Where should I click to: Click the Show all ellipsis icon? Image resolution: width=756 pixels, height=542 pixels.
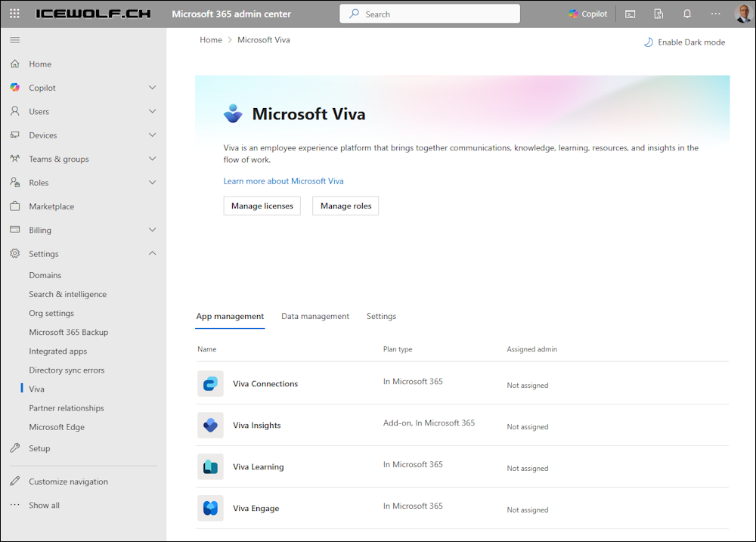tap(15, 505)
